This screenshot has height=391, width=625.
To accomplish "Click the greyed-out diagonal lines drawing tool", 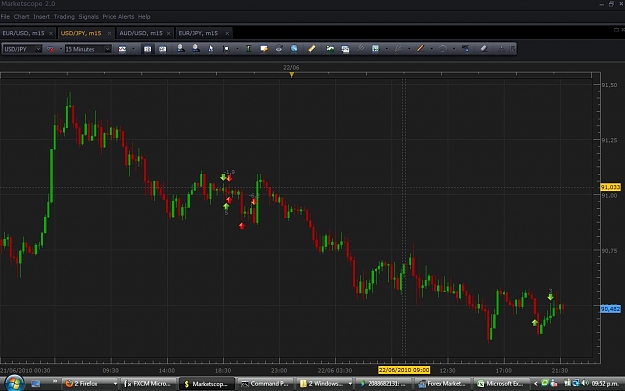I will point(398,49).
